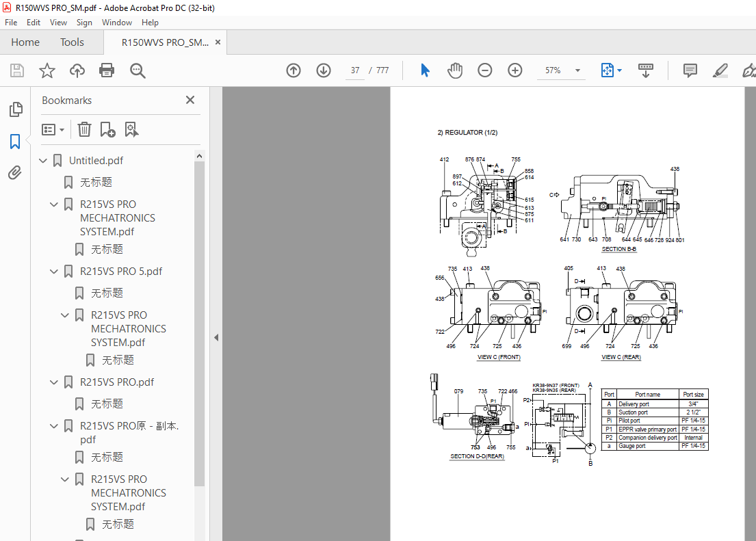
Task: Go to next page arrow
Action: (x=324, y=70)
